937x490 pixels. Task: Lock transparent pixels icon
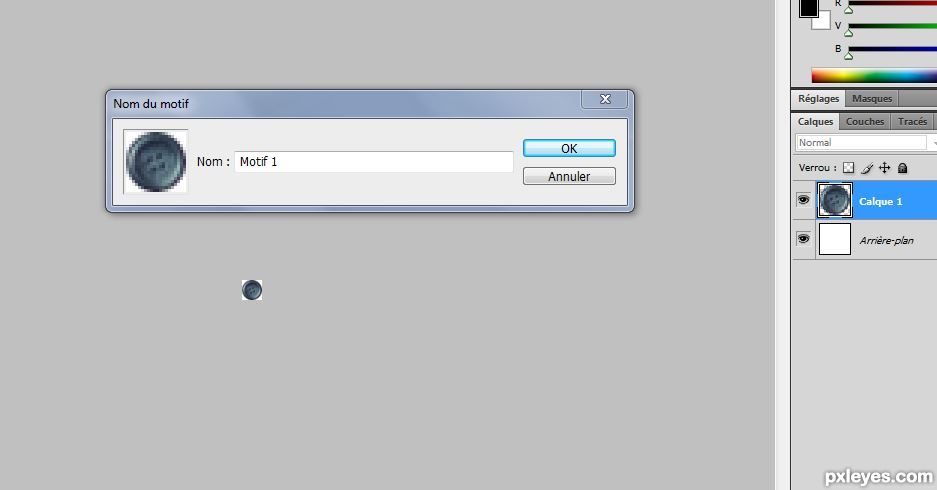click(849, 168)
